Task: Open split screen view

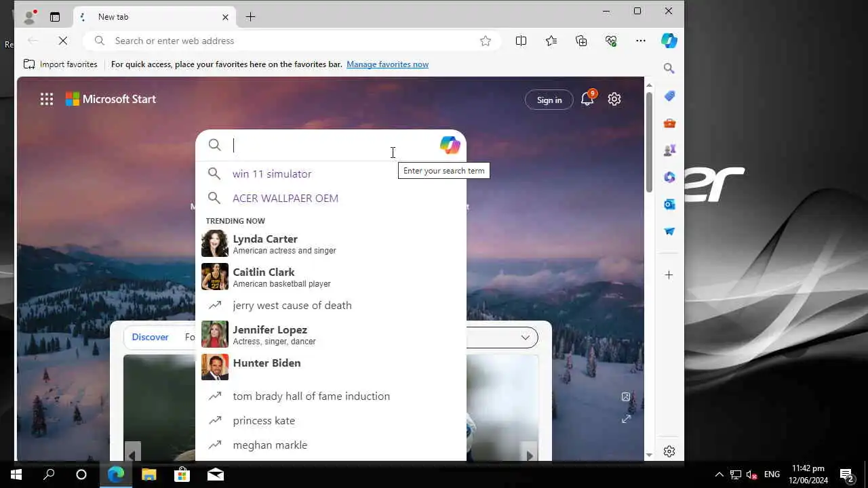Action: coord(521,41)
